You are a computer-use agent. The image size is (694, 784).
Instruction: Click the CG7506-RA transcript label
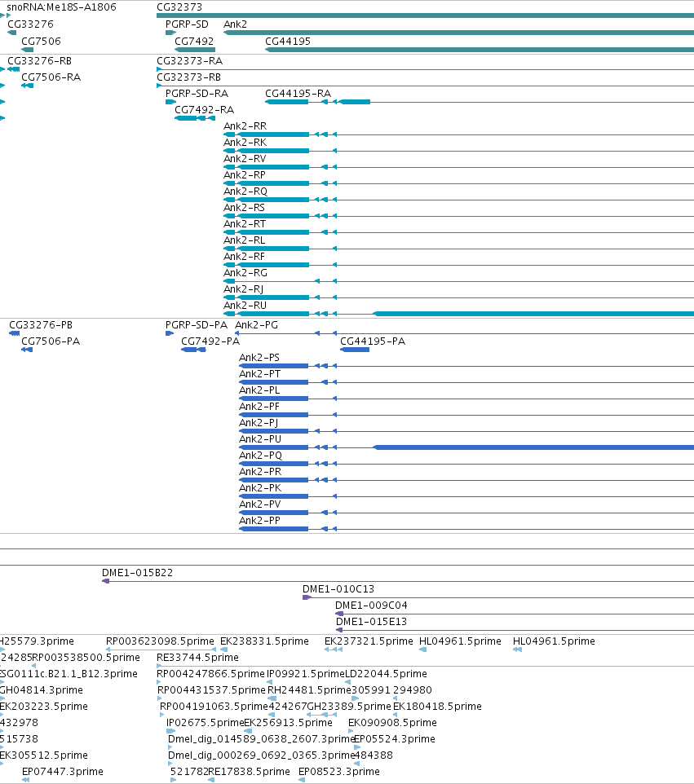[51, 77]
